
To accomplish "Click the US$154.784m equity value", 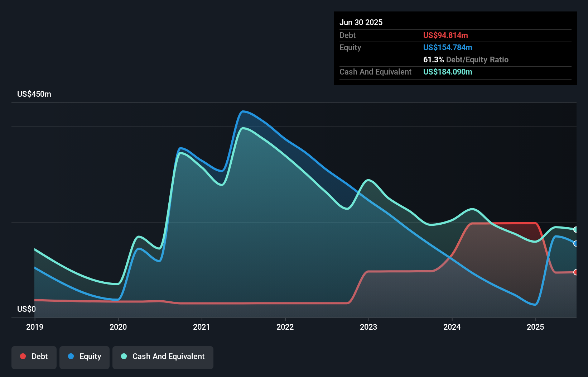I will (448, 48).
